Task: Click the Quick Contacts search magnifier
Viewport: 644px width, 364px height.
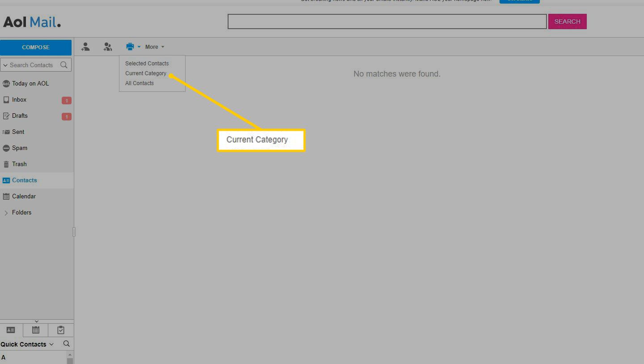Action: [x=67, y=344]
